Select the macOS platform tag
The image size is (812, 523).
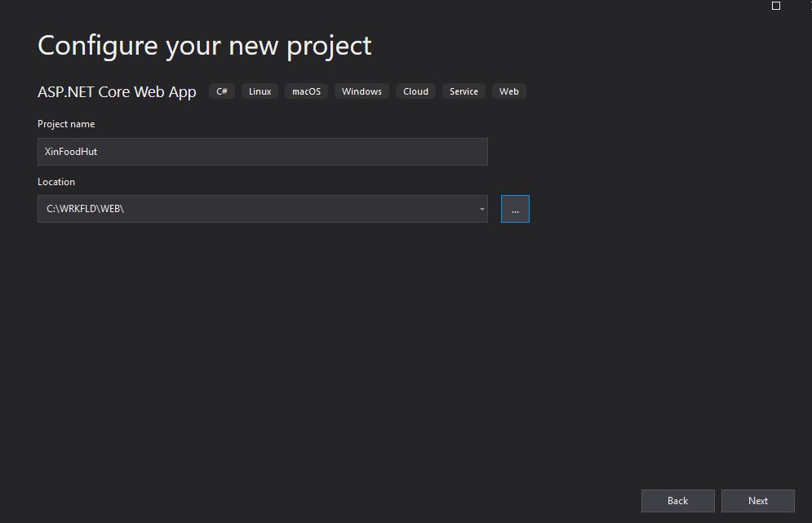(307, 91)
